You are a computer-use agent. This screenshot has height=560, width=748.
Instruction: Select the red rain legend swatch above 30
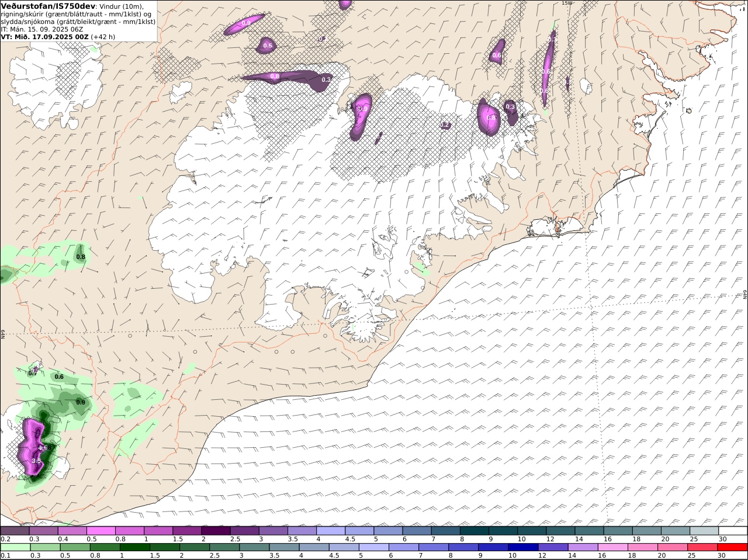point(733,547)
